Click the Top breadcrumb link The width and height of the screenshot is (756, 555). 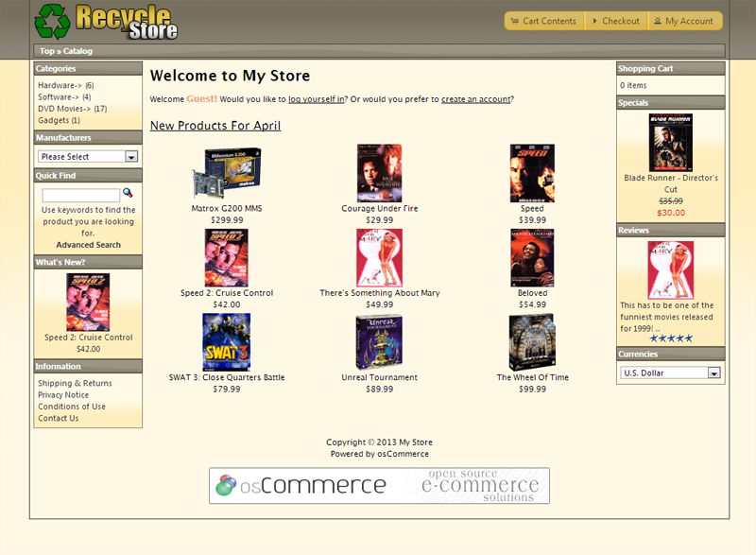coord(46,51)
